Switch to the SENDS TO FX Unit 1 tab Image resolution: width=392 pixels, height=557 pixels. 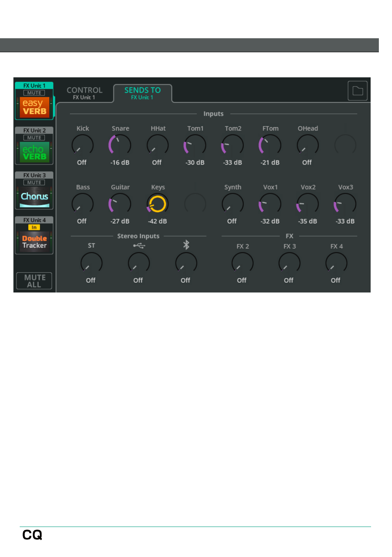pyautogui.click(x=143, y=93)
